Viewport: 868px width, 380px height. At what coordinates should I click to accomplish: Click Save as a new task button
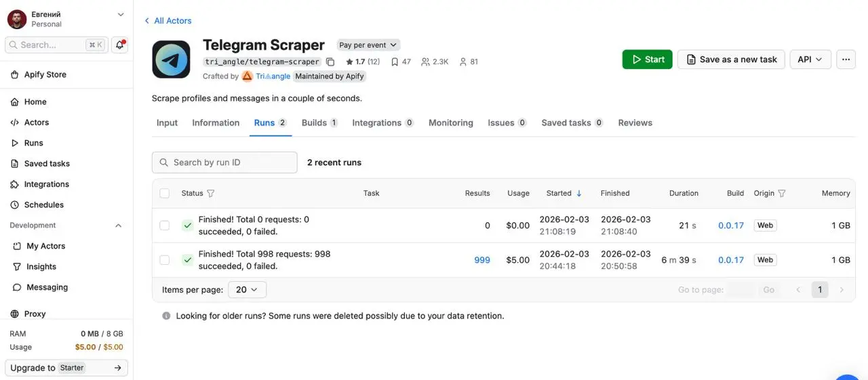click(x=731, y=60)
